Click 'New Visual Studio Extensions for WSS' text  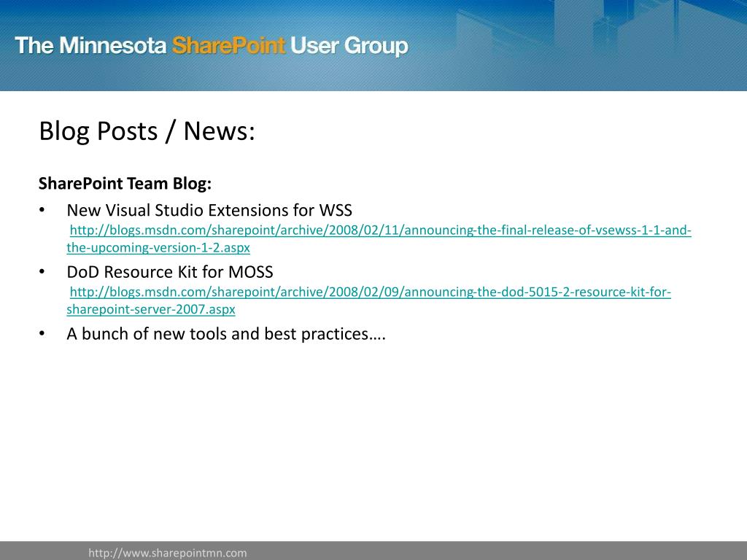click(209, 210)
